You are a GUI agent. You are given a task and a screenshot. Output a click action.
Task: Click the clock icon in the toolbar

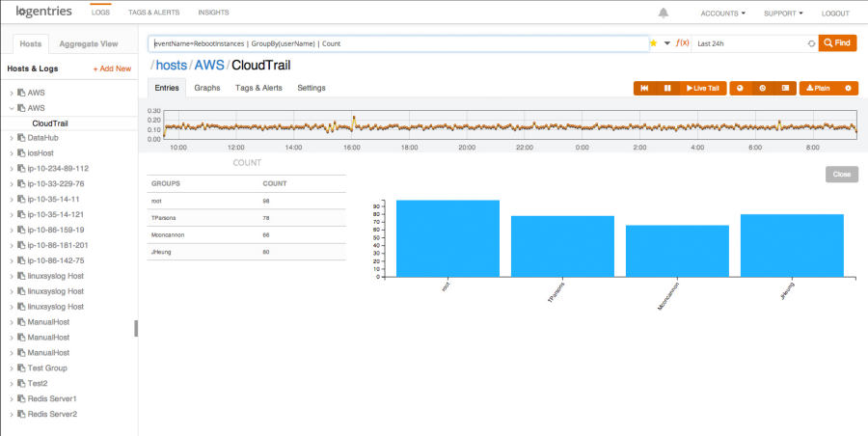coord(762,88)
